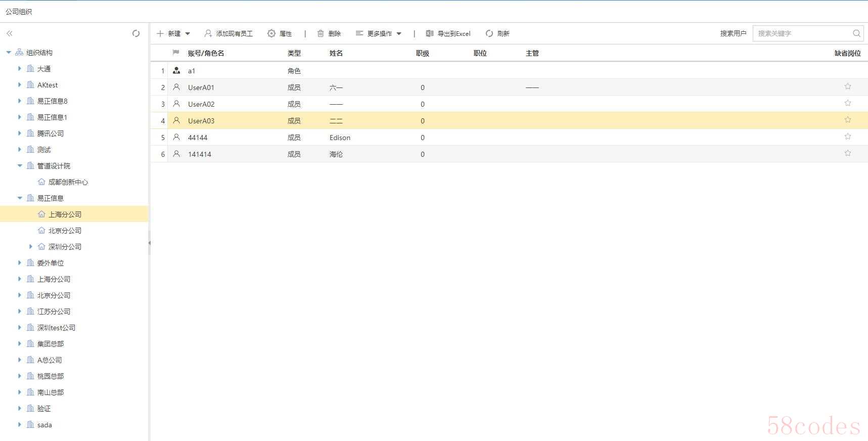
Task: Open 属性 properties from toolbar
Action: click(x=280, y=33)
